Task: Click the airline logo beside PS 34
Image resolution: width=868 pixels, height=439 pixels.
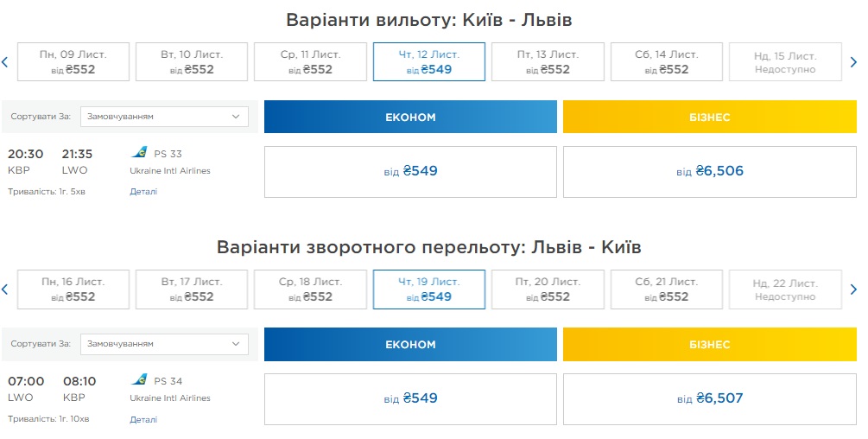Action: click(x=139, y=380)
